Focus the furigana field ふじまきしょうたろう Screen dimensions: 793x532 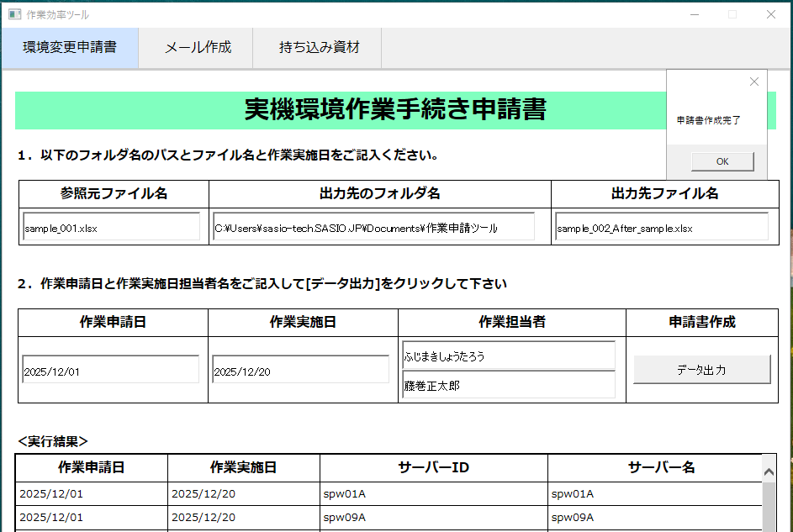pyautogui.click(x=509, y=355)
